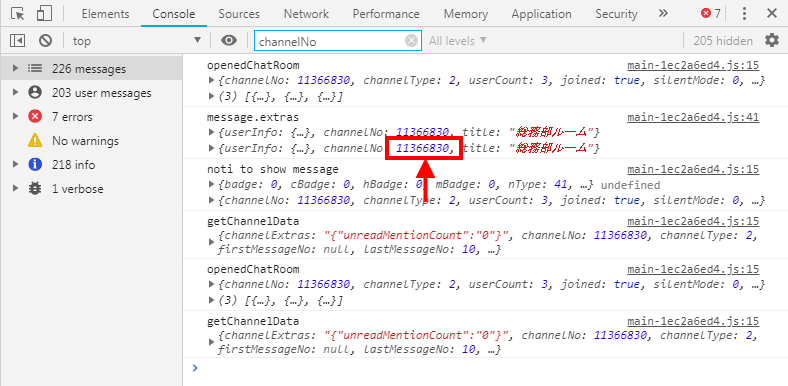The height and width of the screenshot is (386, 788).
Task: Toggle the device toolbar icon
Action: pos(44,14)
